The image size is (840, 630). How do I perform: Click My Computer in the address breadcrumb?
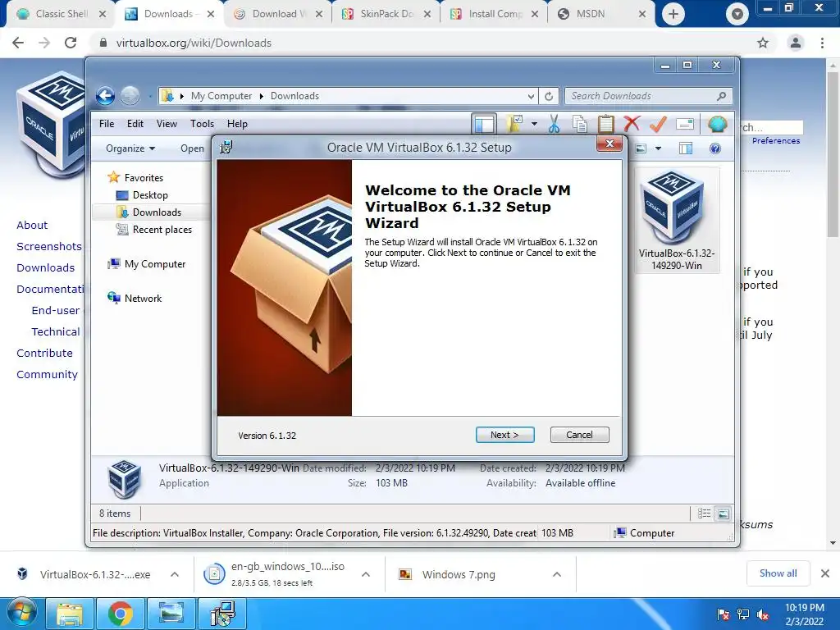pyautogui.click(x=221, y=96)
